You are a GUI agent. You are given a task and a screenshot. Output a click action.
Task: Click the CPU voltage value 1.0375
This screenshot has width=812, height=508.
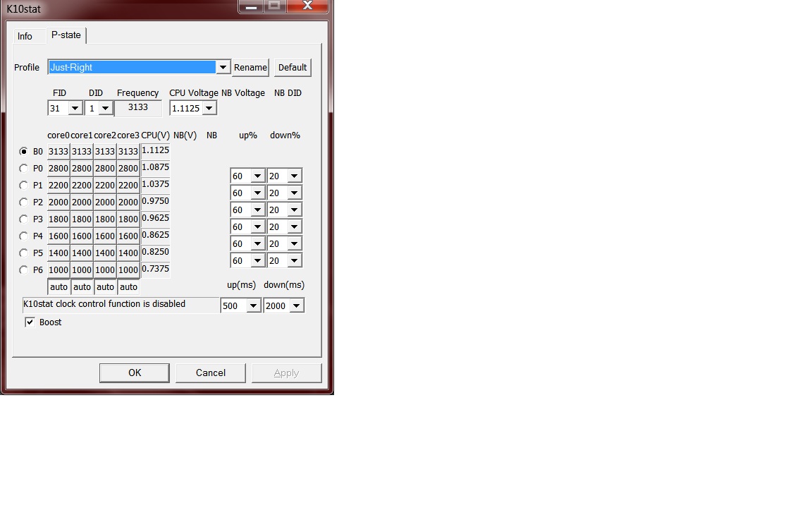tap(155, 184)
